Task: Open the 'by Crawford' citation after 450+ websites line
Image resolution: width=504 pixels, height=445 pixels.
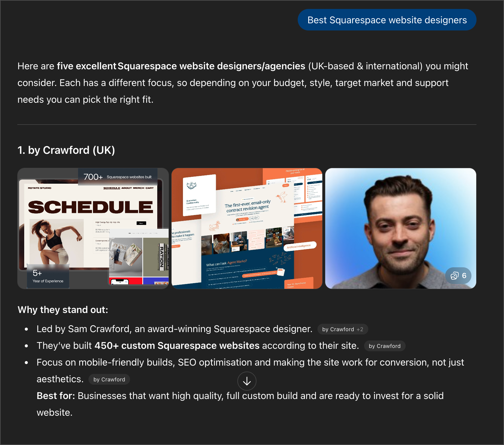Action: pos(384,346)
